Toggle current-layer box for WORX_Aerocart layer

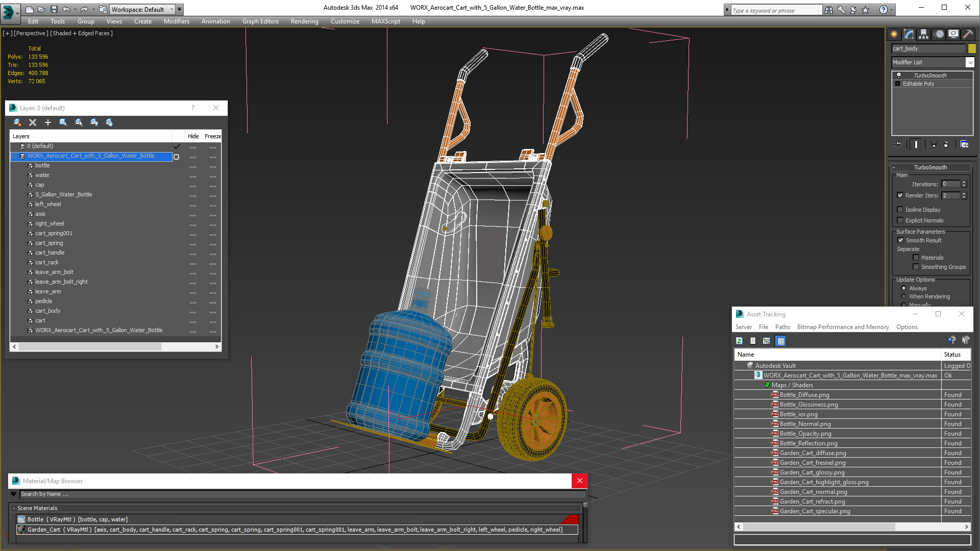[x=177, y=157]
